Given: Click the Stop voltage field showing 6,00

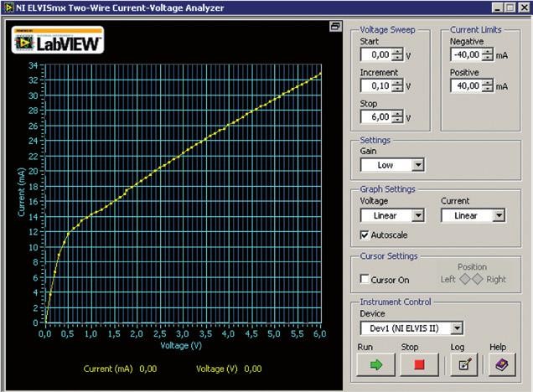Looking at the screenshot, I should point(376,117).
